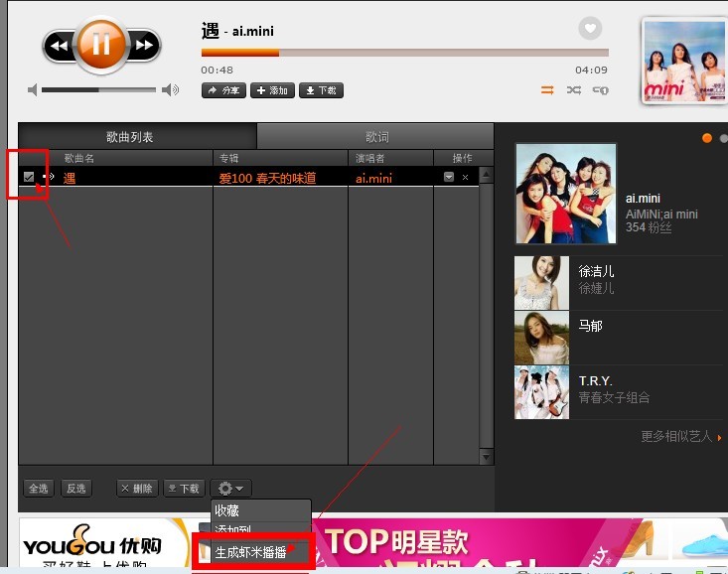The width and height of the screenshot is (728, 574).
Task: Switch to the 歌曲列表 tab
Action: click(137, 137)
